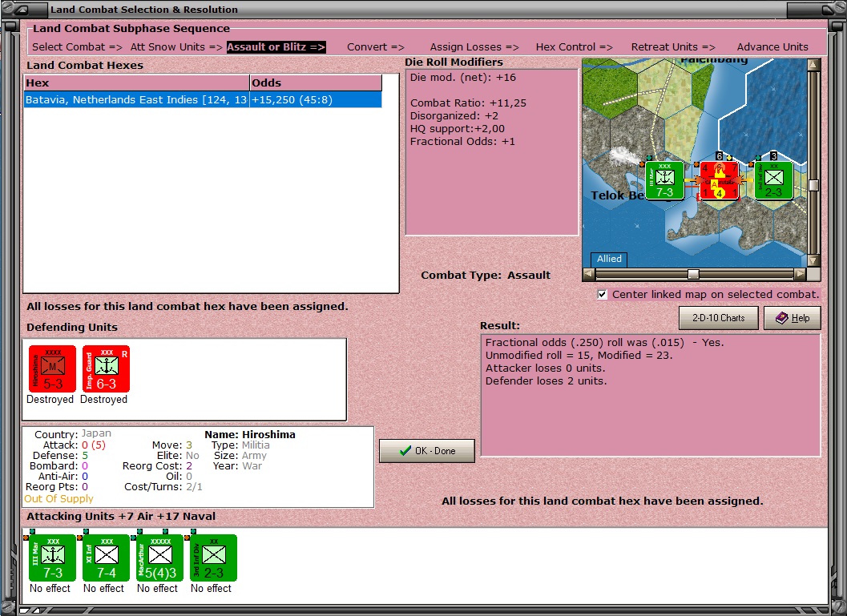
Task: Click the Retreat Units subphase label
Action: tap(673, 47)
